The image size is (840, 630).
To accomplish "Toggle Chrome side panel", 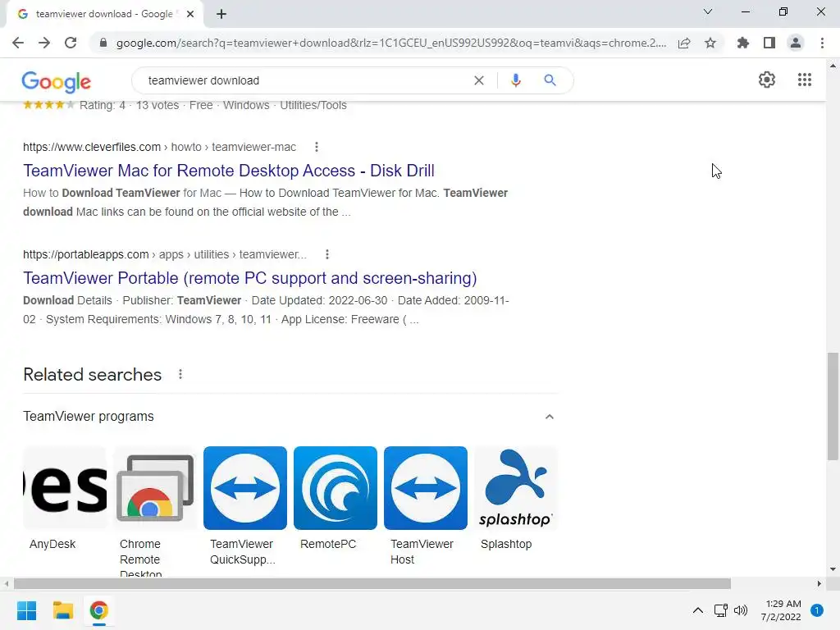I will point(769,43).
